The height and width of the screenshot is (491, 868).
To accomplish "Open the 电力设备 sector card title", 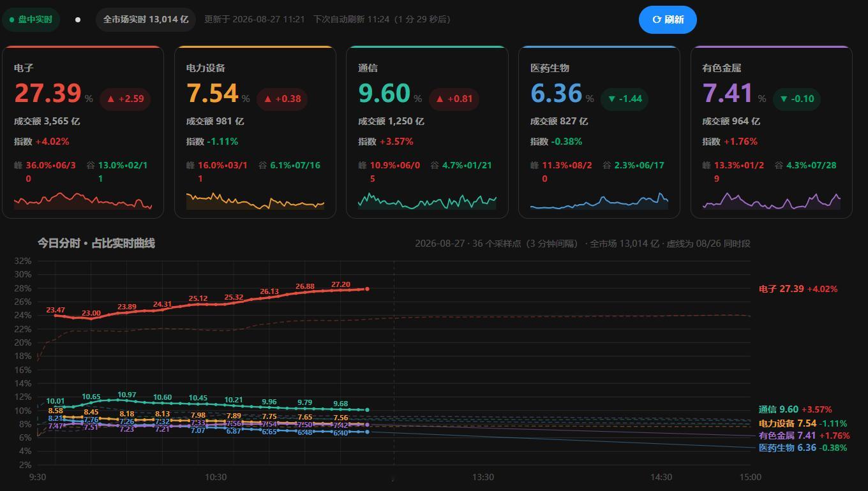I will [x=206, y=68].
